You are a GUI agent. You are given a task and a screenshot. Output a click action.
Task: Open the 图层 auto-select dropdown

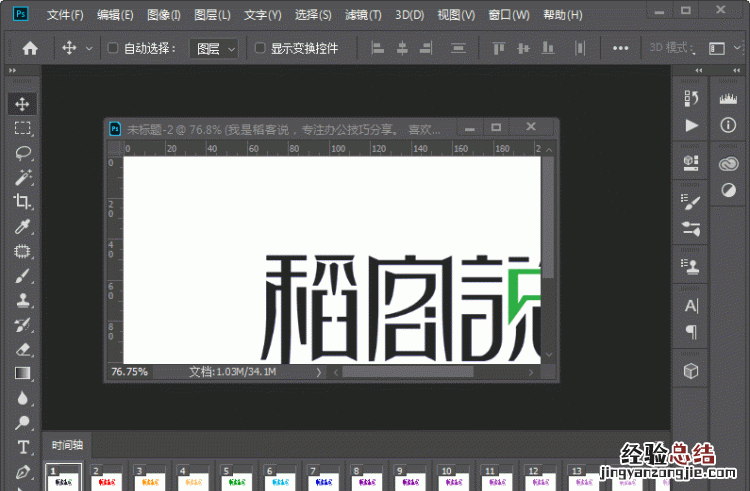[215, 48]
